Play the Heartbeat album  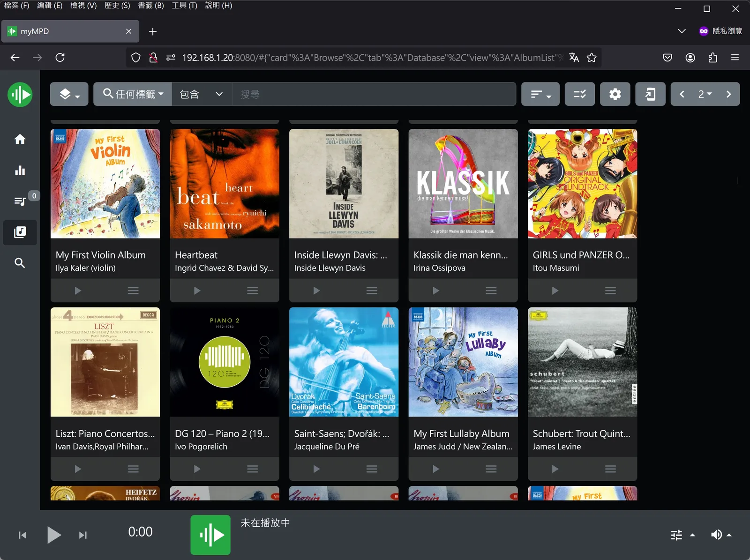[x=197, y=291]
